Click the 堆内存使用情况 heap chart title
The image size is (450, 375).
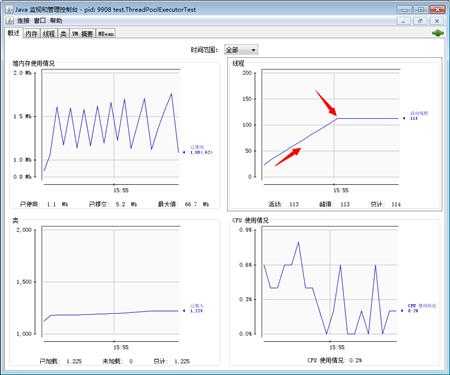pyautogui.click(x=33, y=63)
